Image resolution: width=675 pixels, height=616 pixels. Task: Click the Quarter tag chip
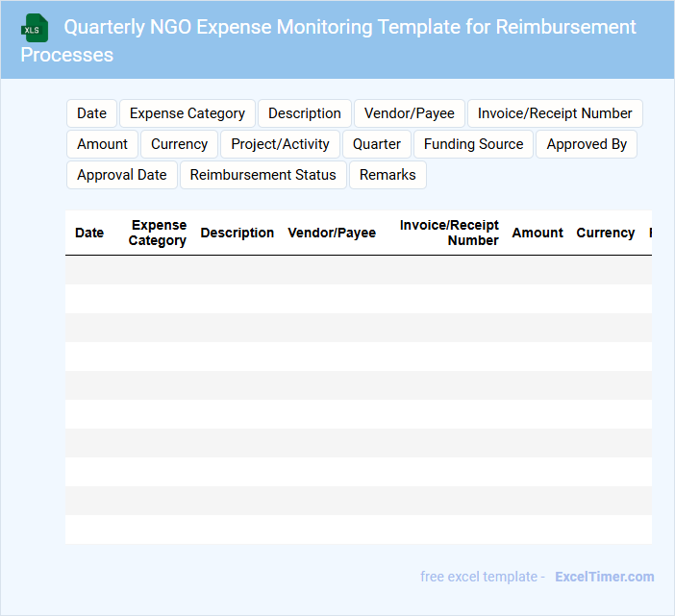[x=377, y=144]
